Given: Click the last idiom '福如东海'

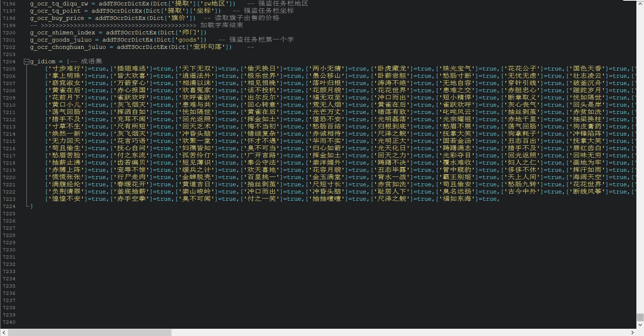Looking at the screenshot, I should (x=457, y=199).
